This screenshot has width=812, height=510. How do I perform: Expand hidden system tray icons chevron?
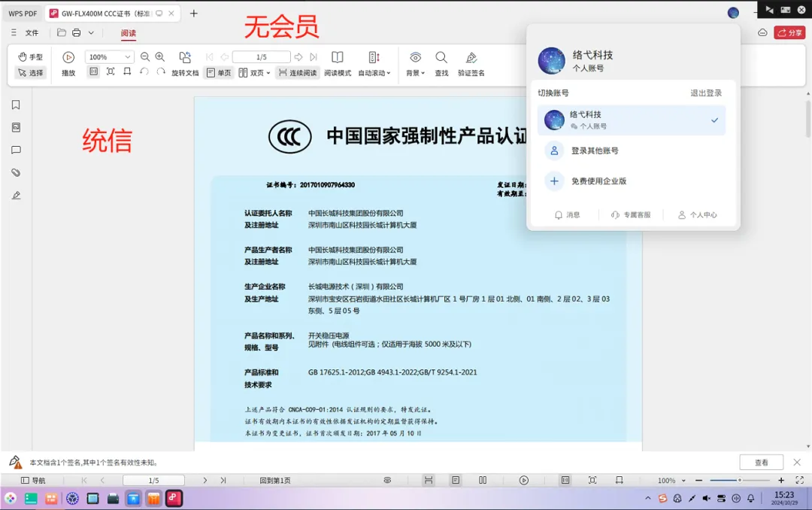coord(648,498)
